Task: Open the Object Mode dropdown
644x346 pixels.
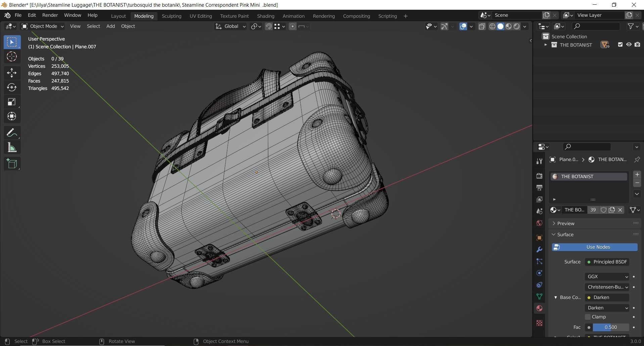Action: tap(42, 26)
